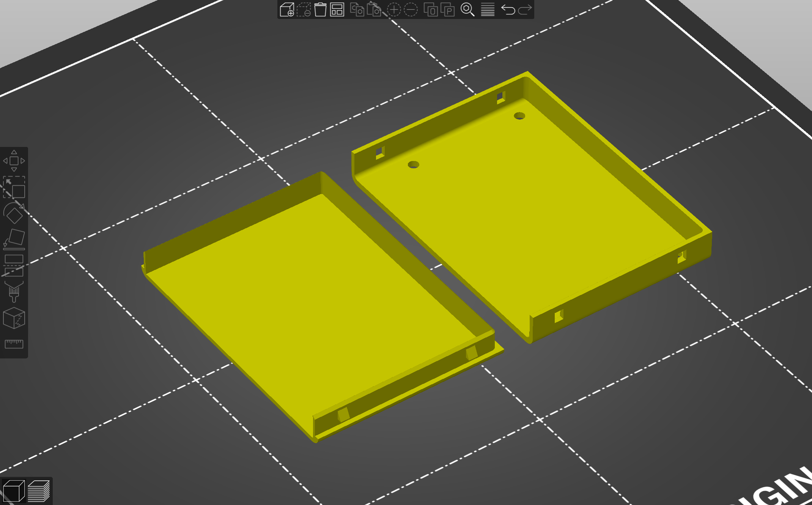The width and height of the screenshot is (812, 505).
Task: Click the Redo arrow icon
Action: (x=525, y=9)
